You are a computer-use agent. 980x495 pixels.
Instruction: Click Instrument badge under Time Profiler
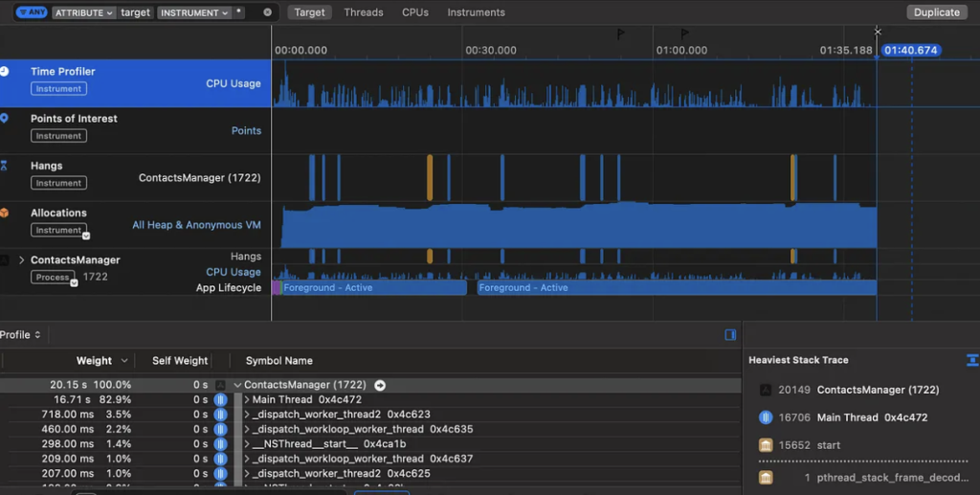click(x=58, y=89)
